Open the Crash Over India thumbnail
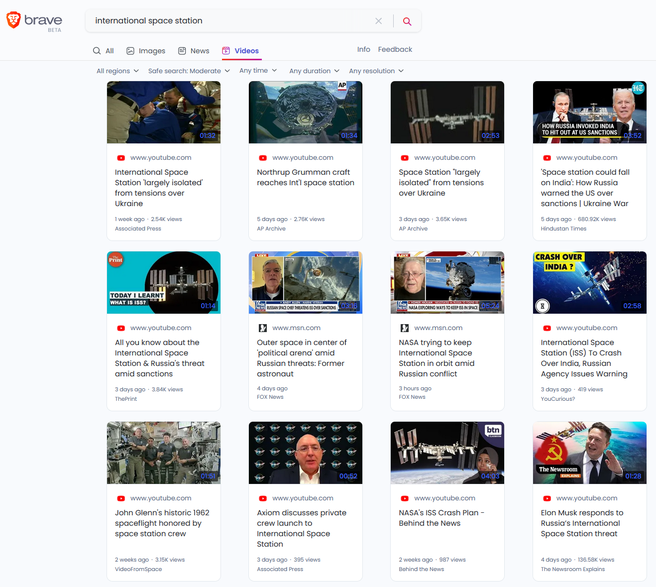656x587 pixels. pyautogui.click(x=589, y=282)
